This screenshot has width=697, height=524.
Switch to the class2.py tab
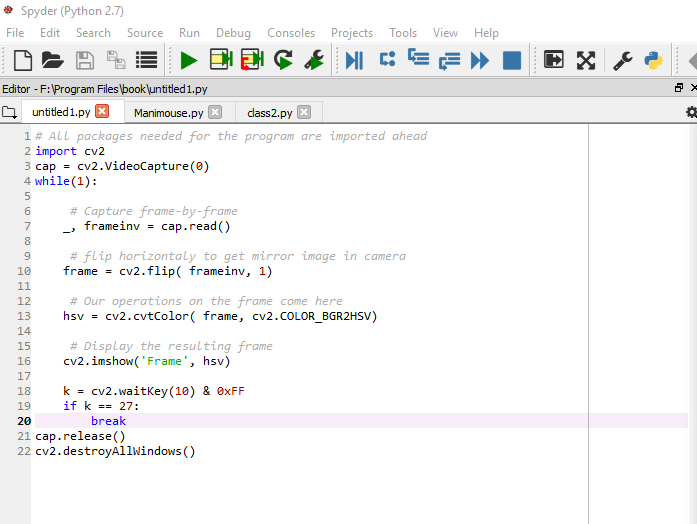(x=270, y=113)
